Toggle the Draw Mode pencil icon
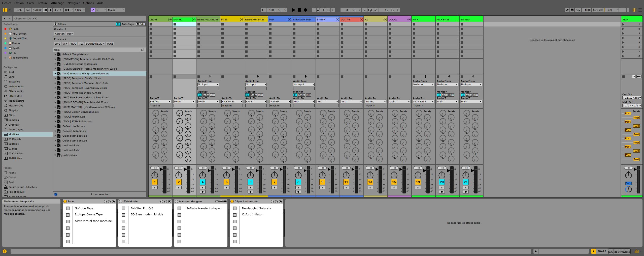The height and width of the screenshot is (256, 644). [567, 10]
